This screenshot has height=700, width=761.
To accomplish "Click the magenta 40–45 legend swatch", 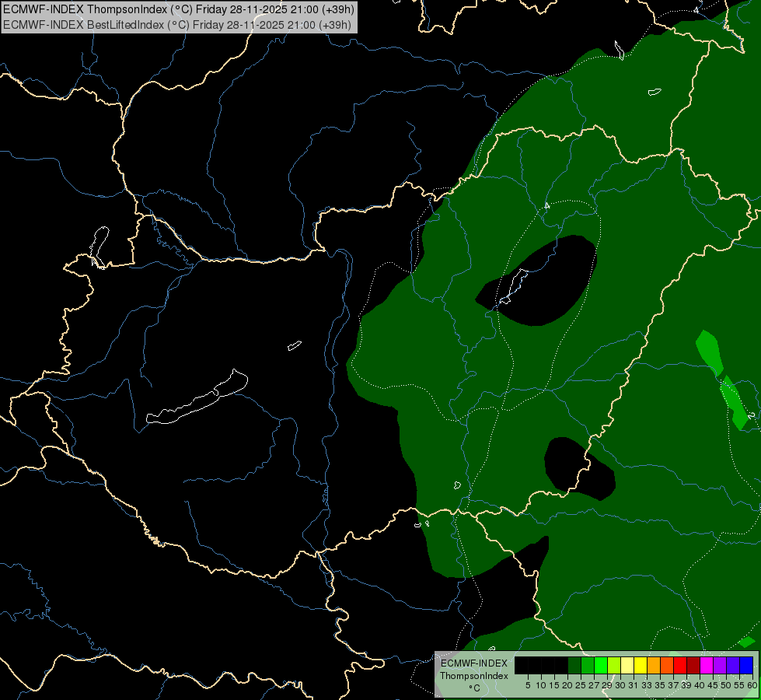I will click(x=707, y=665).
